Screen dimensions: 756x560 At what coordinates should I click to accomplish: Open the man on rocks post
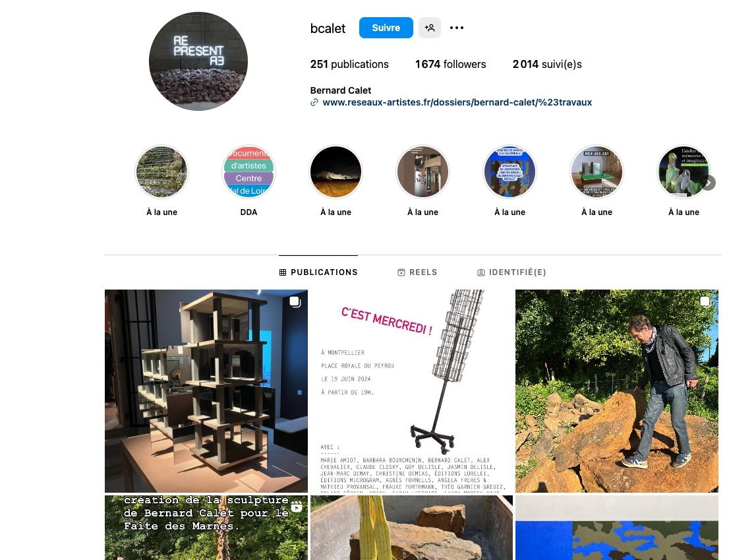[617, 390]
